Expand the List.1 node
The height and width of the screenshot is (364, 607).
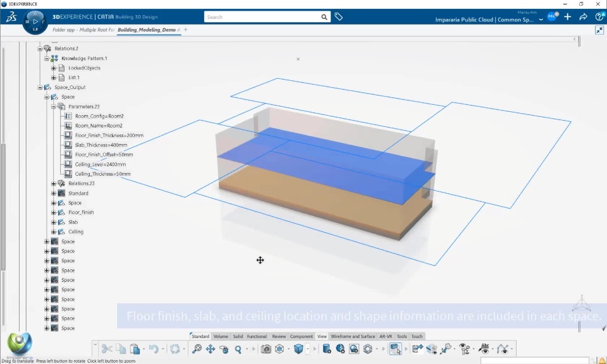click(54, 78)
